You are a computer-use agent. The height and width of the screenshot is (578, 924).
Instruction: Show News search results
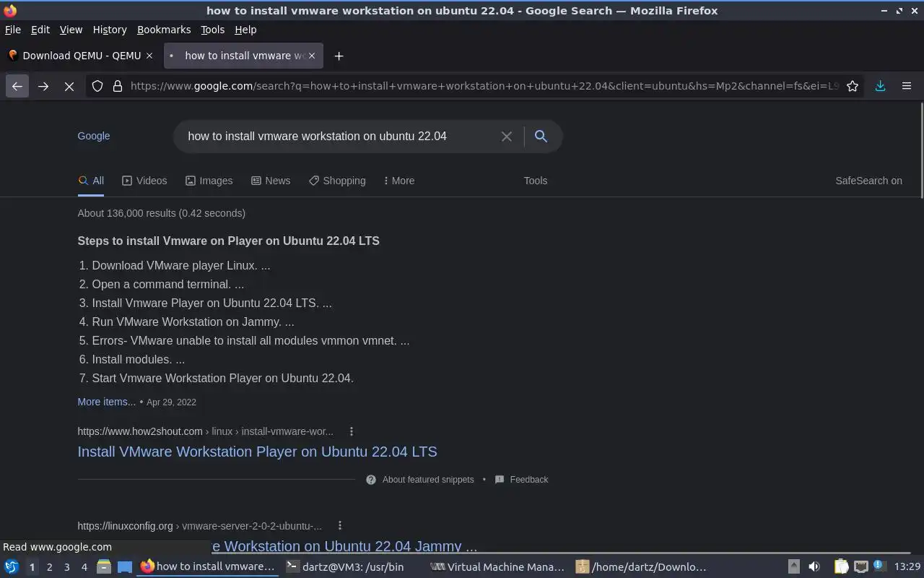[x=271, y=181]
